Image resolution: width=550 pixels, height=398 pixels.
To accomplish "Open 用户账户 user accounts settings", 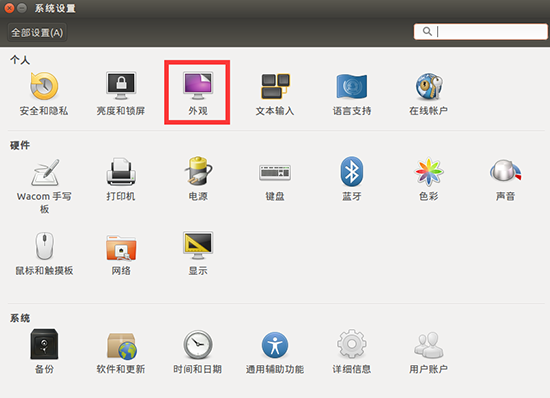I will [x=428, y=352].
